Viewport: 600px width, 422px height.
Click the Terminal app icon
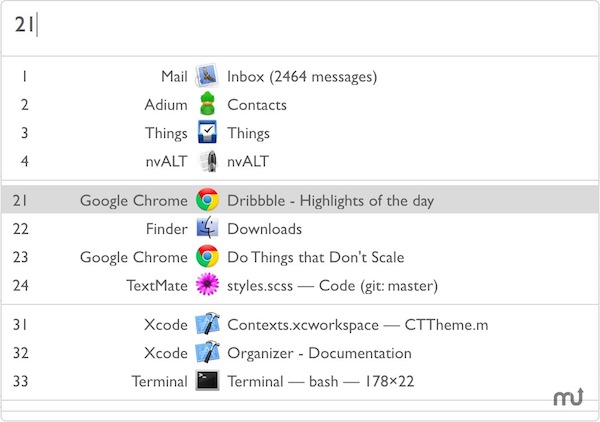[207, 381]
